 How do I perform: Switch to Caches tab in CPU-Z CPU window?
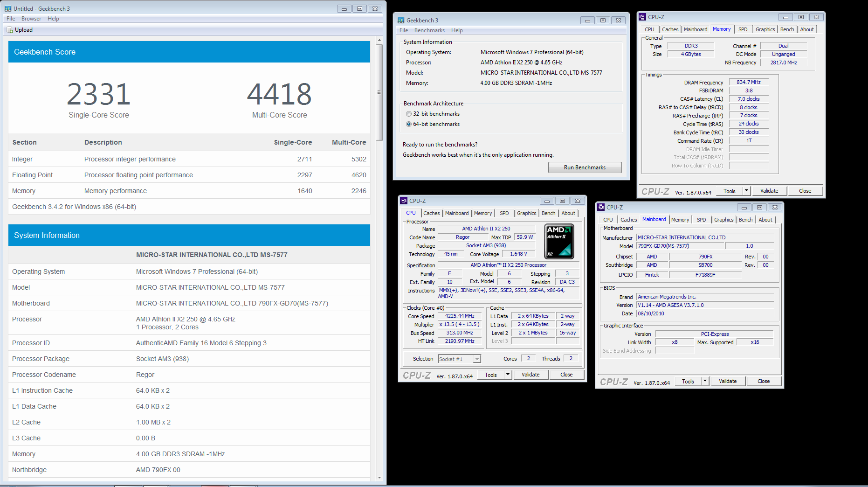coord(431,213)
